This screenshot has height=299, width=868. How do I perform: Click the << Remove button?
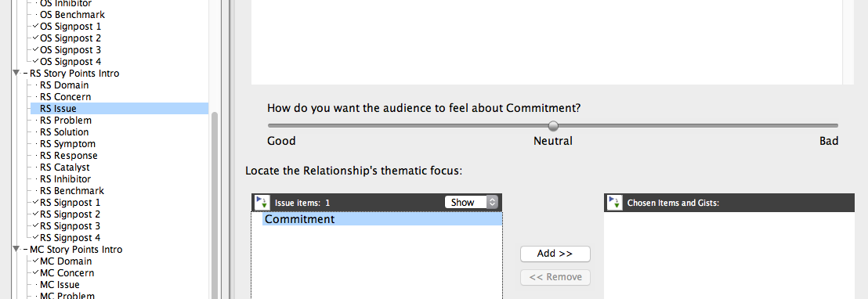click(555, 277)
